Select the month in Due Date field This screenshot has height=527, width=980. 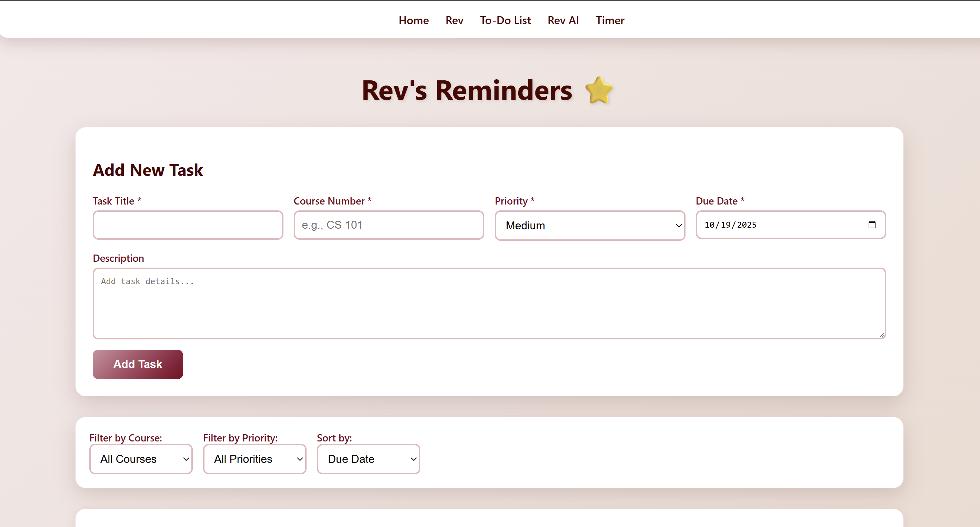[710, 225]
